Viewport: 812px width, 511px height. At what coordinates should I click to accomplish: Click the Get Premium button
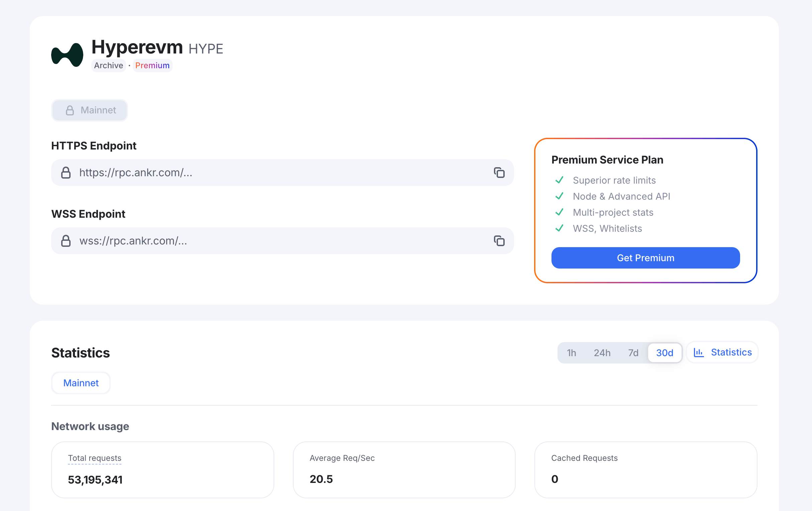pyautogui.click(x=645, y=258)
